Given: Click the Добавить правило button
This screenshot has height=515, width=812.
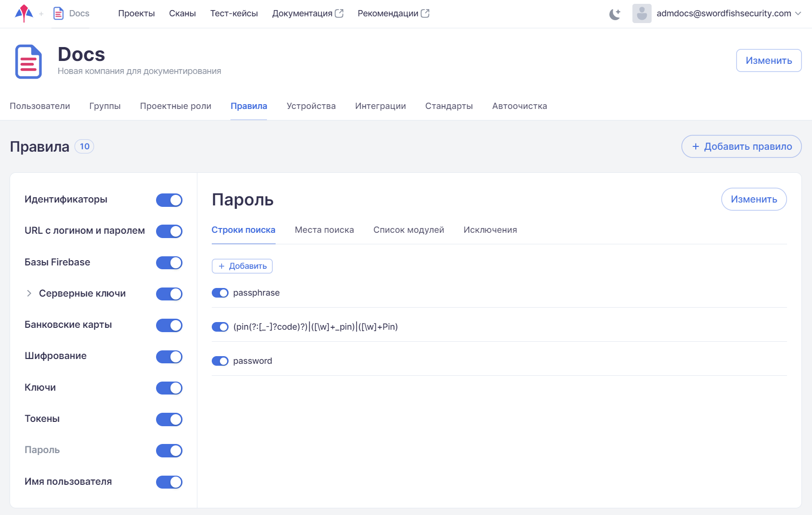Looking at the screenshot, I should pyautogui.click(x=741, y=146).
